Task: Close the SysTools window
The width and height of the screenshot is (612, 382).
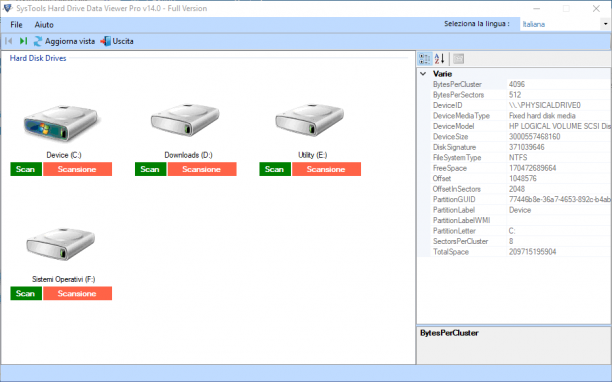Action: point(596,9)
